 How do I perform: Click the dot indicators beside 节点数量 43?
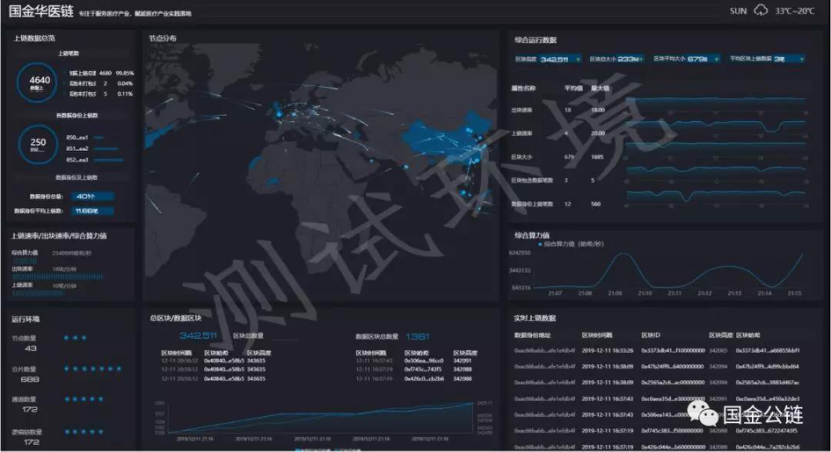point(76,338)
